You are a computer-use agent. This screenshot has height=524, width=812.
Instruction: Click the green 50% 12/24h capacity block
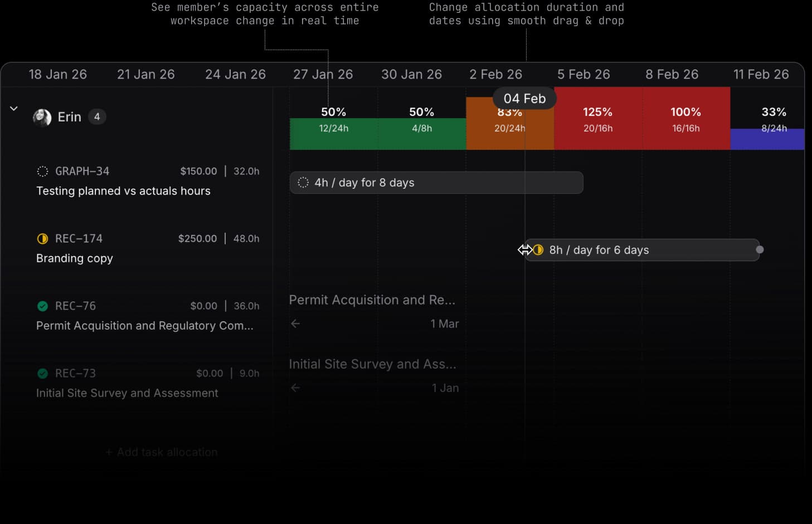[333, 134]
